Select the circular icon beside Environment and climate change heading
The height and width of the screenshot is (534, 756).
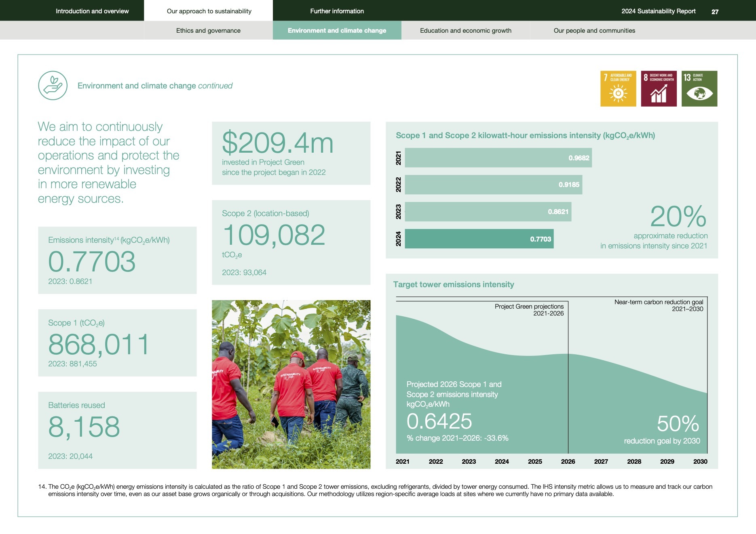tap(53, 85)
